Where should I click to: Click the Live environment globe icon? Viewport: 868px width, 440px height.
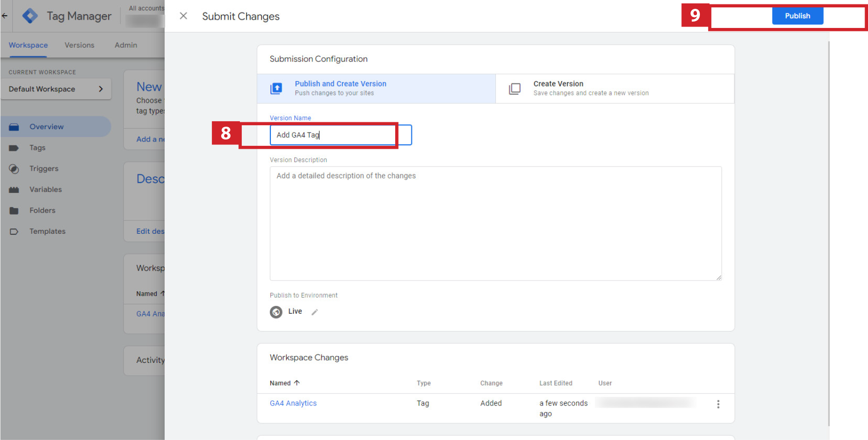(x=276, y=312)
